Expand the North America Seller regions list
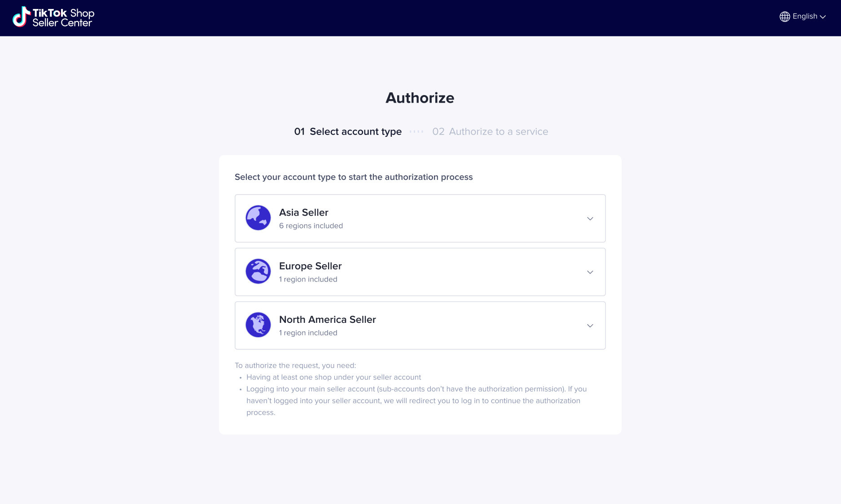841x504 pixels. pos(590,326)
